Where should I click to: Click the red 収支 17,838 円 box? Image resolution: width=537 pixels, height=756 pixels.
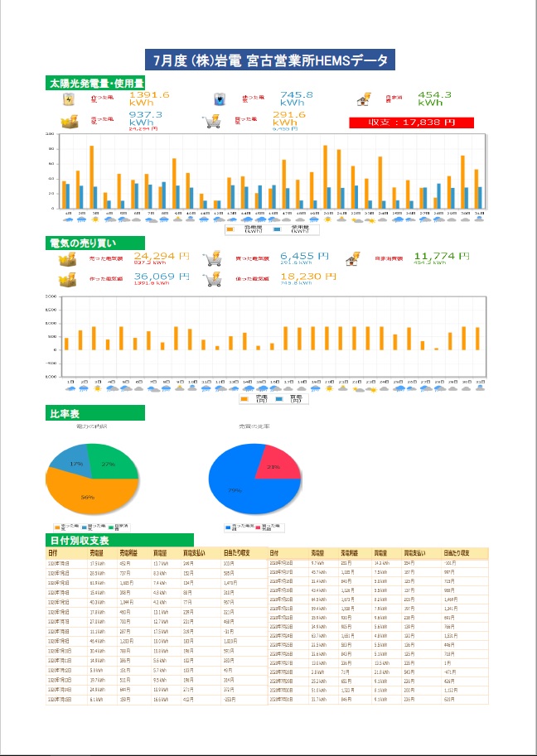(411, 123)
